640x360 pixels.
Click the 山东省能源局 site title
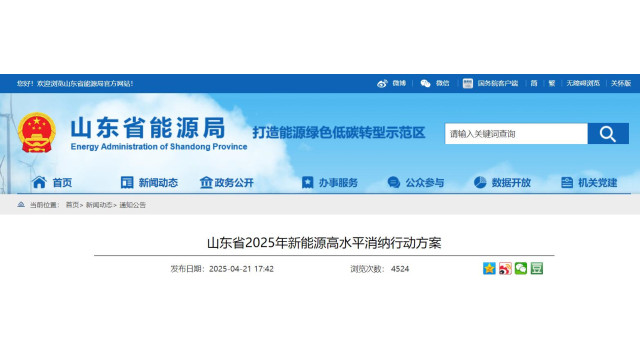click(148, 128)
